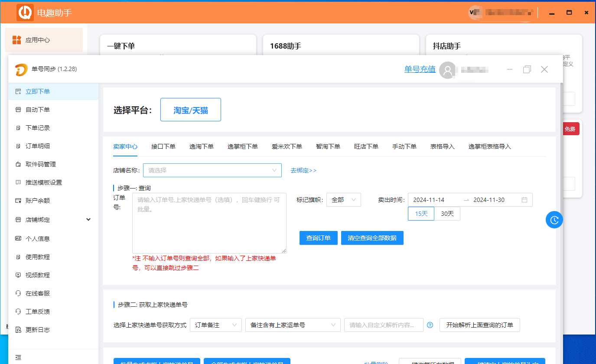
Task: Open 工单反馈 in the sidebar
Action: coord(53,312)
